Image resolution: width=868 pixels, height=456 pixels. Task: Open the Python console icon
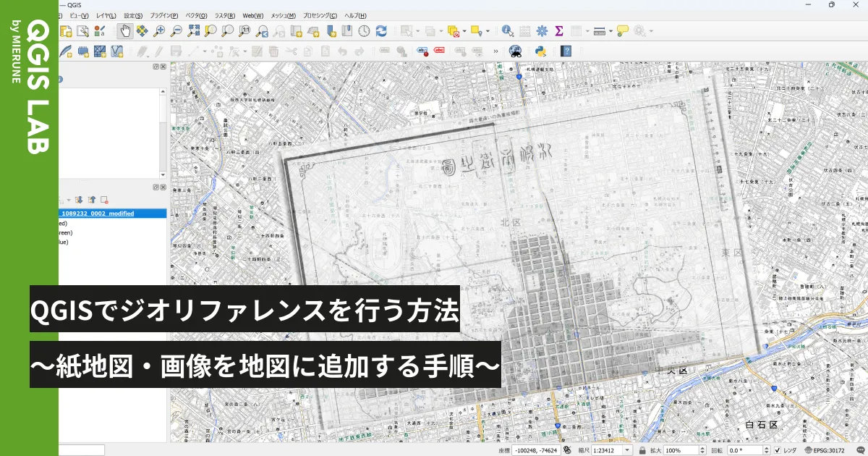coord(540,51)
